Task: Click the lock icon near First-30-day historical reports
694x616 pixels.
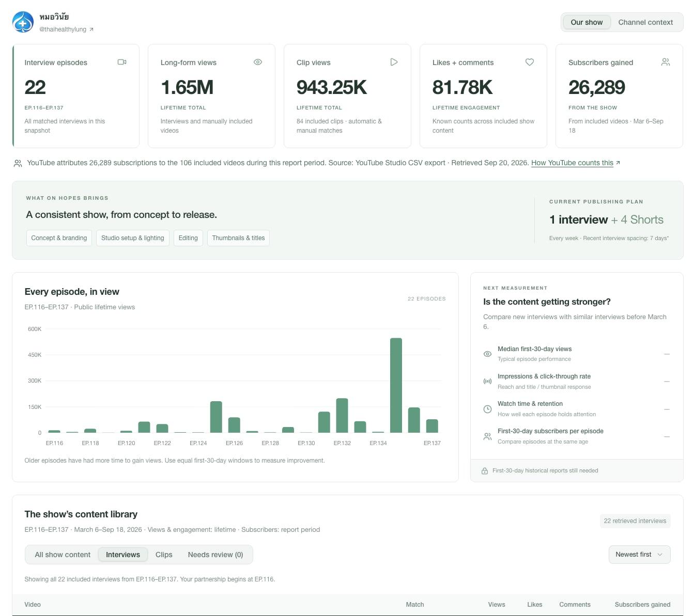Action: [485, 471]
